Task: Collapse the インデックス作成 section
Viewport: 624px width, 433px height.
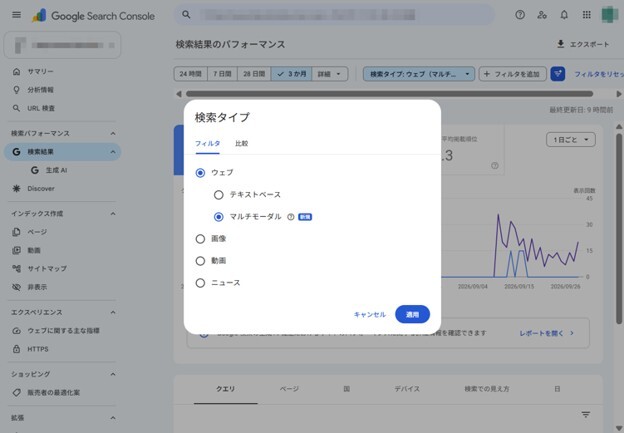Action: pos(113,214)
